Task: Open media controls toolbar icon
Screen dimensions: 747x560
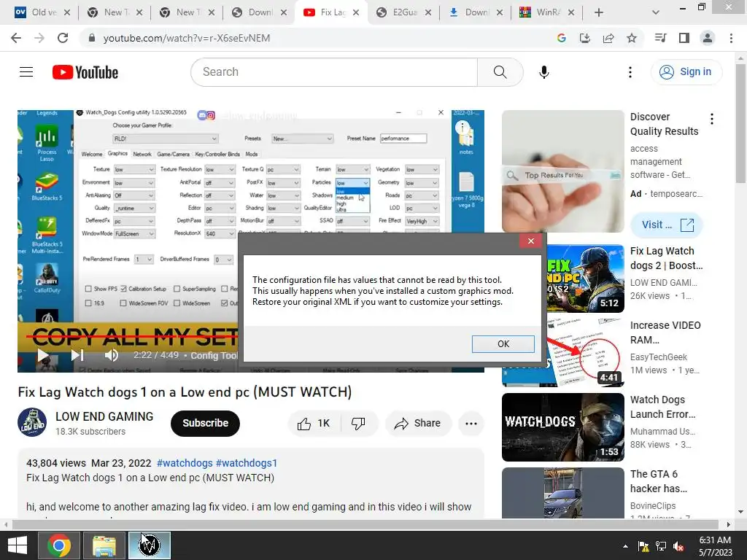Action: pos(660,38)
